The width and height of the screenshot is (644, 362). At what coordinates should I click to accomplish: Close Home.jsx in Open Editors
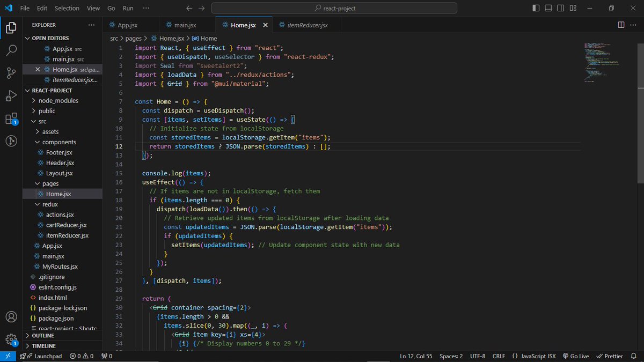coord(38,69)
